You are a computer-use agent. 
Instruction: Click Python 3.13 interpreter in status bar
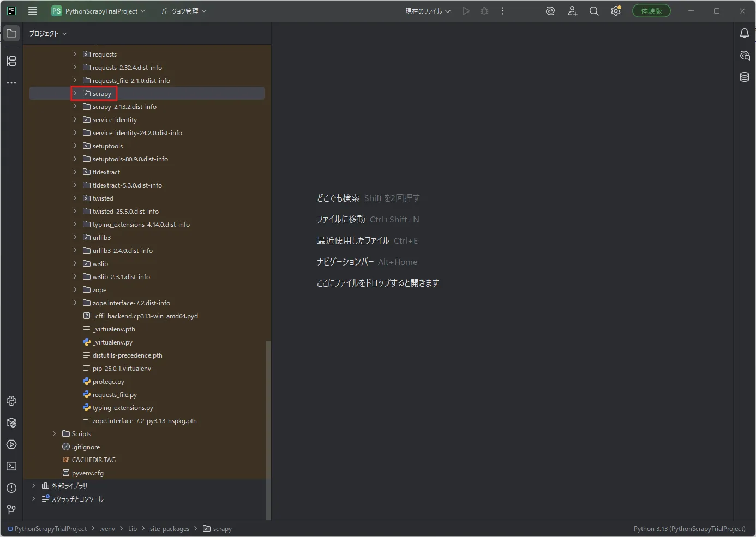[689, 529]
